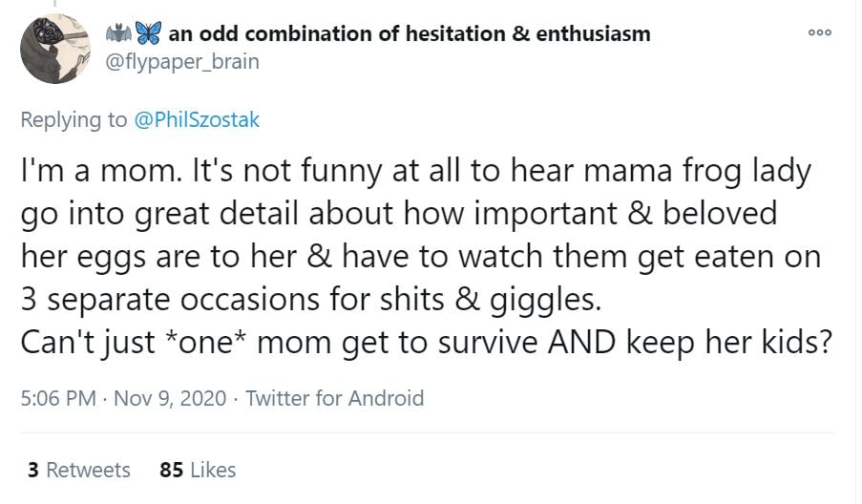This screenshot has height=504, width=862.
Task: Click the bat emoji in display name
Action: (117, 33)
